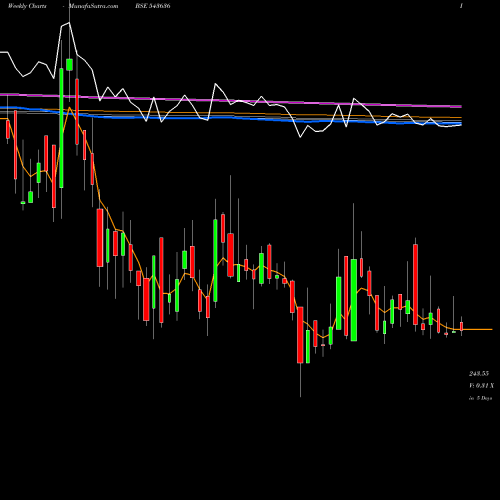Click the tallest green candlestick near the chart peak
Screen dimensions: 500x500
coord(61,128)
